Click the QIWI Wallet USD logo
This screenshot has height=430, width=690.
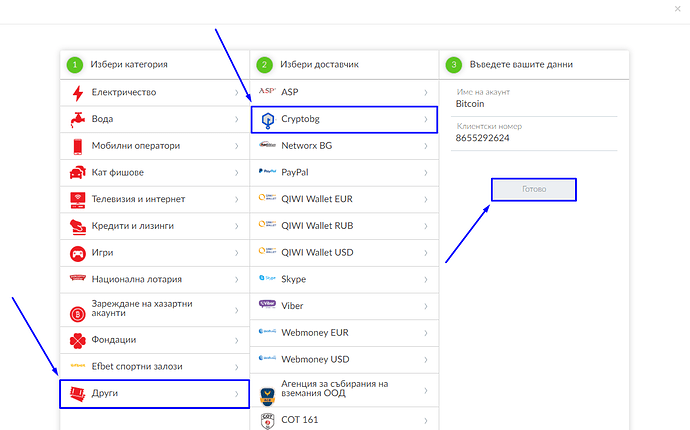coord(267,251)
